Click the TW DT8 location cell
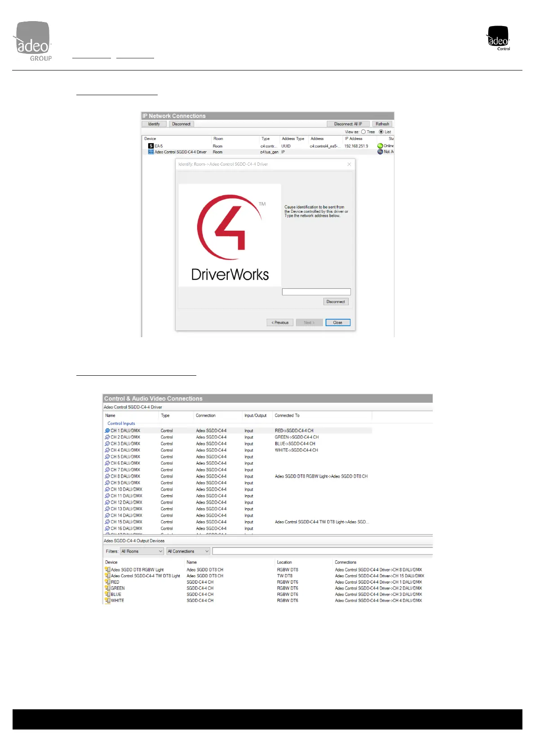This screenshot has width=535, height=756. click(x=285, y=576)
